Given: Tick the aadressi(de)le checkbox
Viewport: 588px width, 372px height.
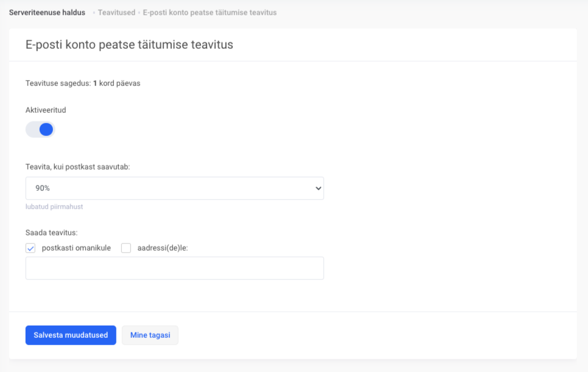Looking at the screenshot, I should point(126,248).
